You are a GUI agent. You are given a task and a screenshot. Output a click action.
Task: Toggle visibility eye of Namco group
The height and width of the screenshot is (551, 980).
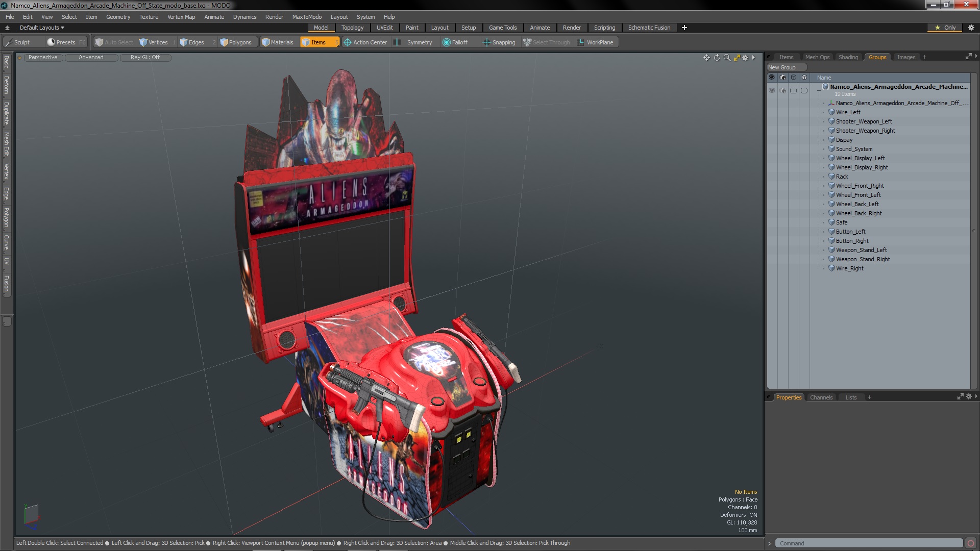[x=772, y=90]
